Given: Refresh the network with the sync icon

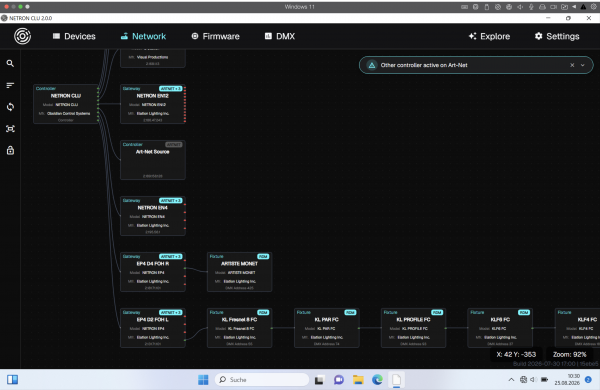Looking at the screenshot, I should (10, 107).
